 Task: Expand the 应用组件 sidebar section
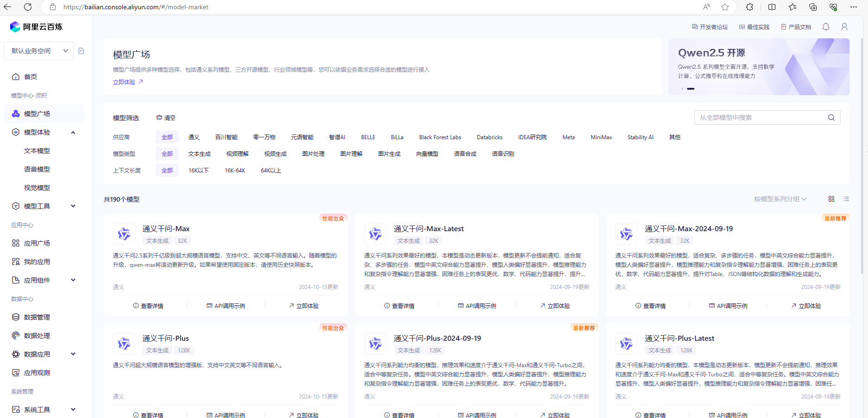[x=73, y=280]
